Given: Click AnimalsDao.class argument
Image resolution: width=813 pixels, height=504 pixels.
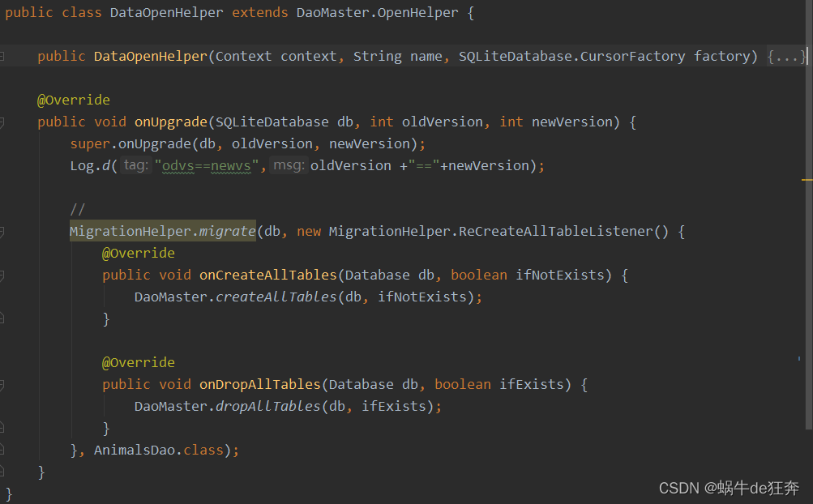Looking at the screenshot, I should click(x=159, y=450).
